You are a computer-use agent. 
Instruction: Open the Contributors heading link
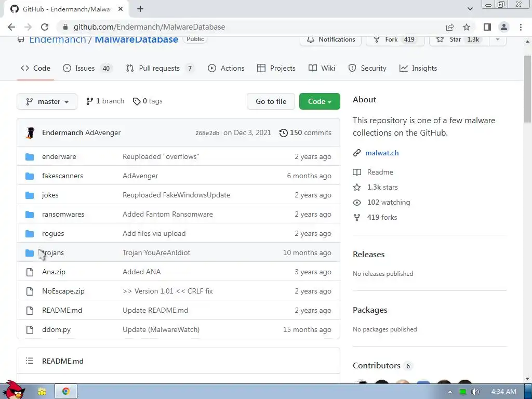(x=382, y=366)
